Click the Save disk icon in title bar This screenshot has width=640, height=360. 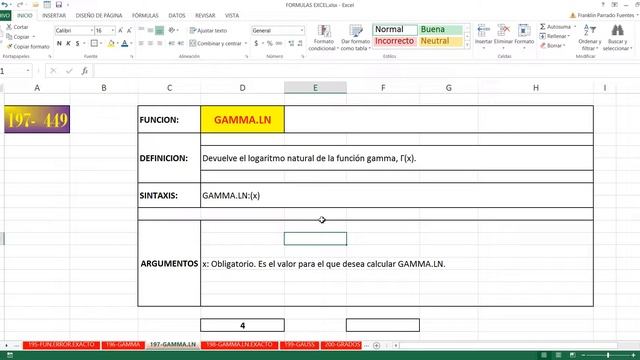click(59, 5)
